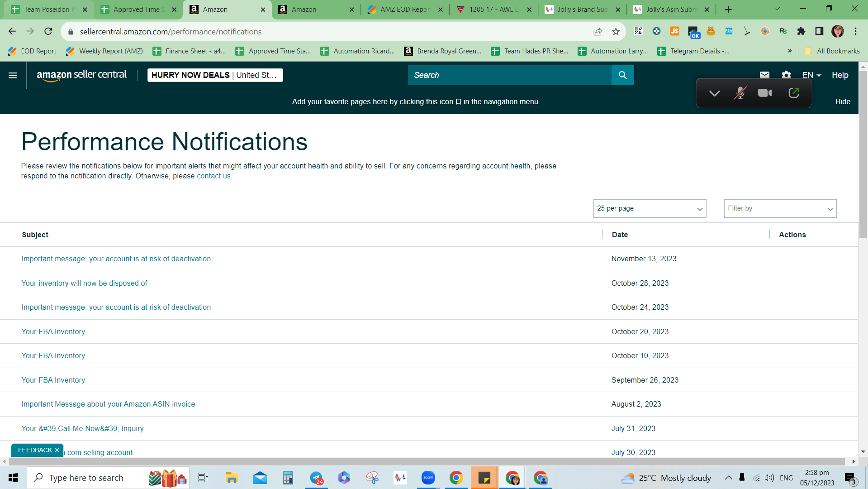Switch to the AMZ EOD Report tab
868x489 pixels.
(405, 10)
